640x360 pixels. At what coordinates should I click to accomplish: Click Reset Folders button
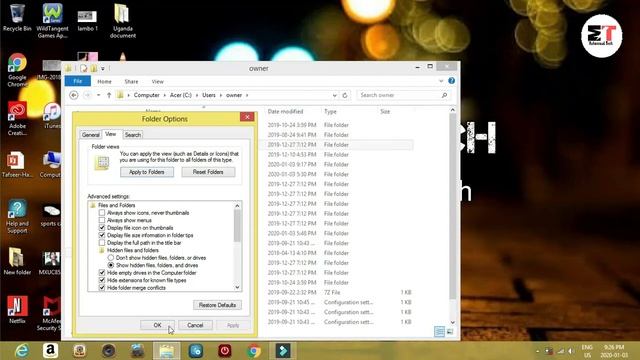[x=208, y=172]
